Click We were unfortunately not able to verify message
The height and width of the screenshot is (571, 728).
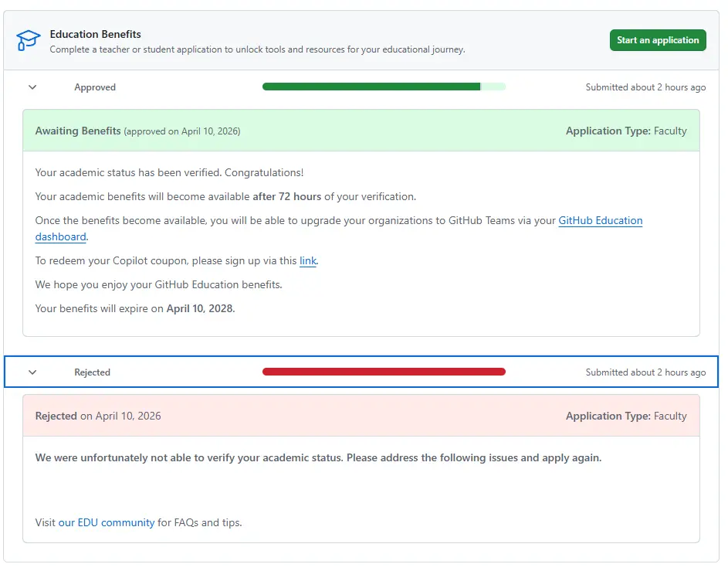tap(318, 458)
